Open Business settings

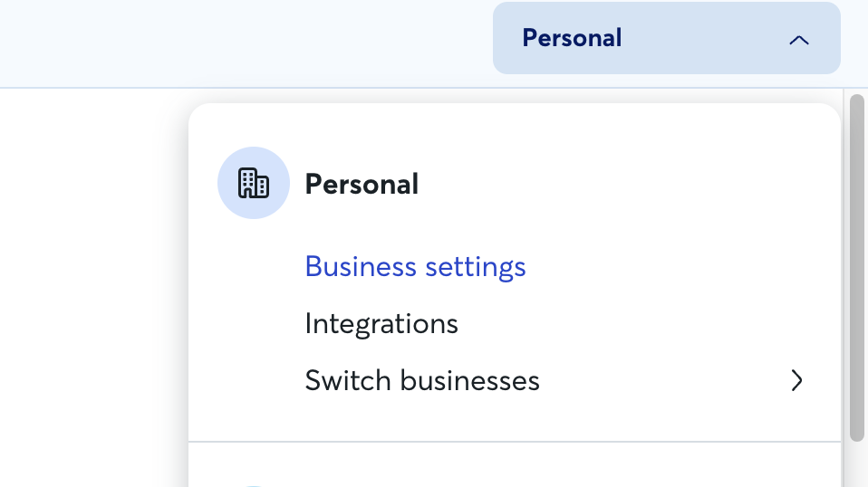click(415, 267)
